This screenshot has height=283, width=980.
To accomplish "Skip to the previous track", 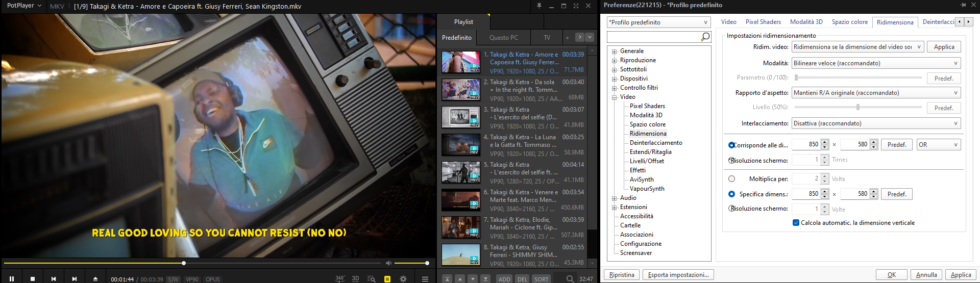I will [54, 279].
